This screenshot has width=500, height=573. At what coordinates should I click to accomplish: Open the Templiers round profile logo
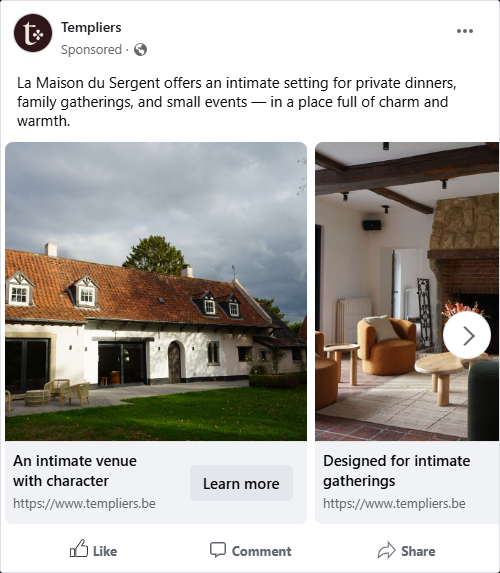coord(33,33)
